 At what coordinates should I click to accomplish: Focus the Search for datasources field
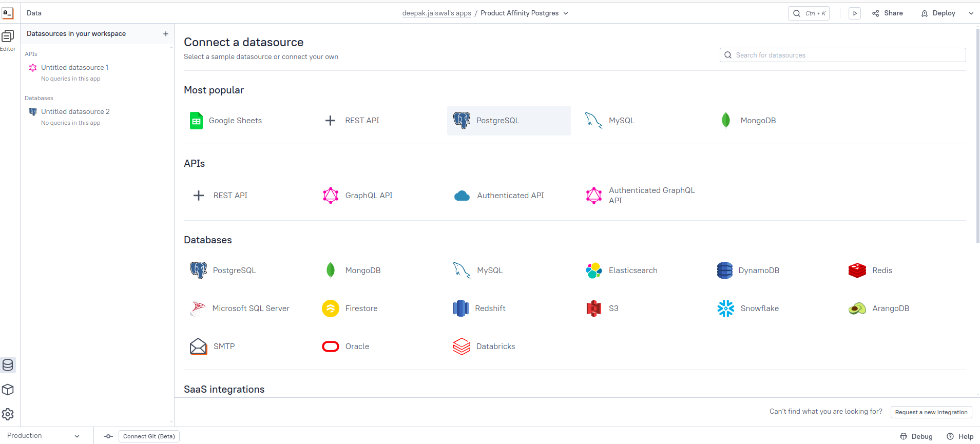click(x=842, y=55)
